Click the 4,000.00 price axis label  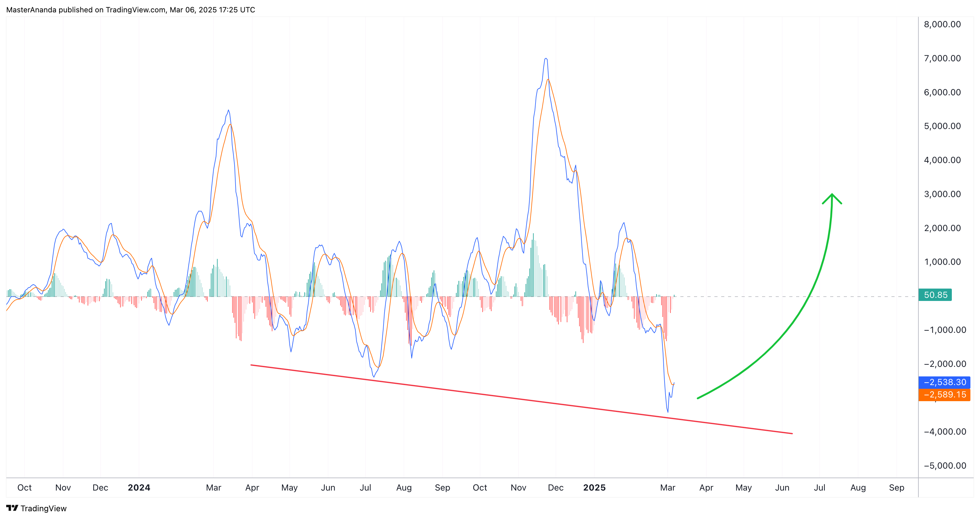click(x=942, y=160)
